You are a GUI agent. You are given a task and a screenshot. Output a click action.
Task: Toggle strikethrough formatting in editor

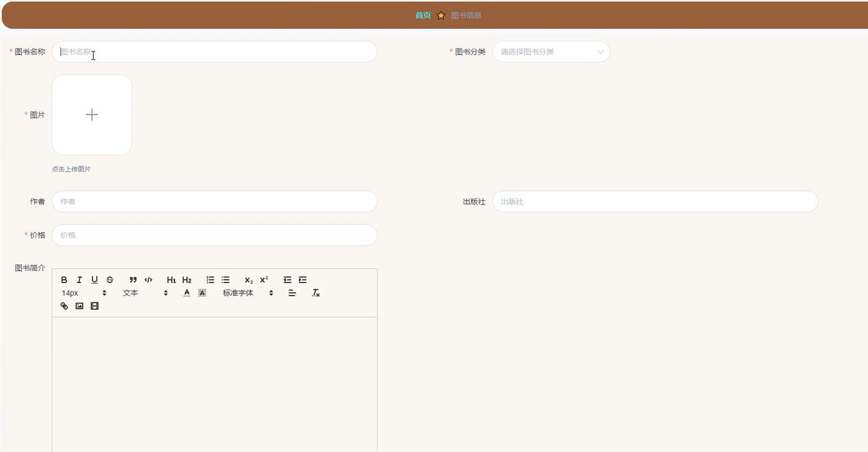110,280
